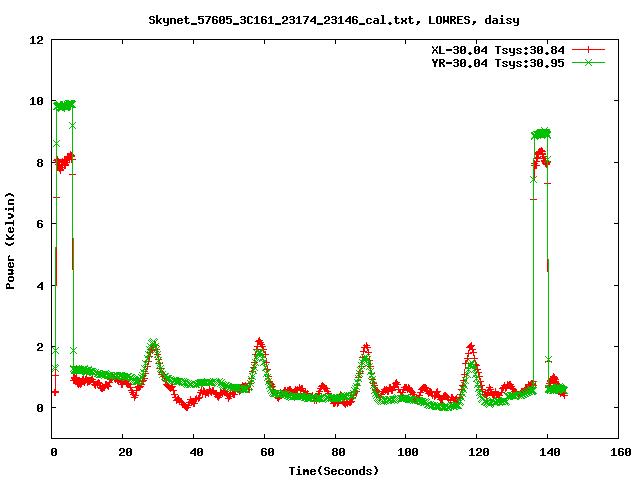
Task: Click the green YR legend line sample
Action: [588, 62]
